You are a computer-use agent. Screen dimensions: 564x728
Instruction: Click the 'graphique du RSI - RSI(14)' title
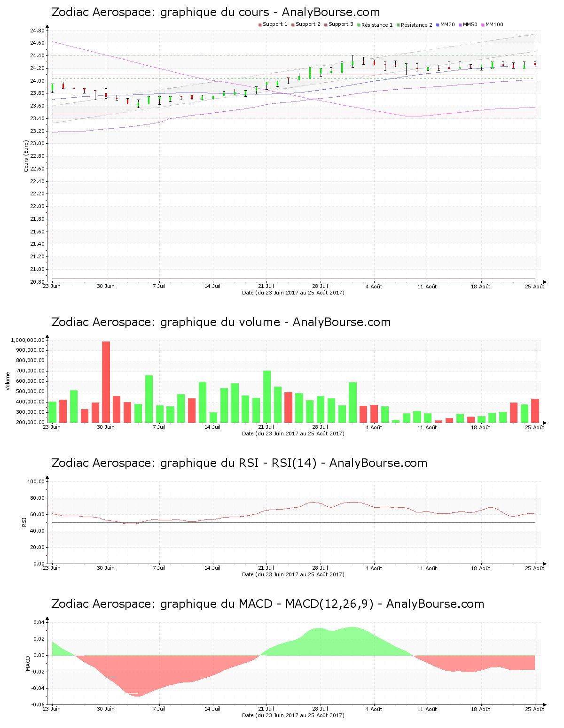point(239,463)
